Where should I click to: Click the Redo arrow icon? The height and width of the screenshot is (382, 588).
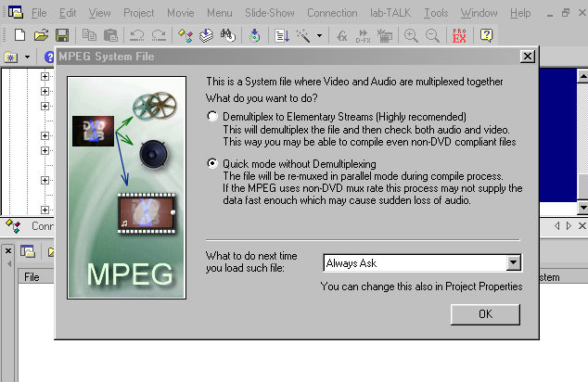pyautogui.click(x=159, y=35)
